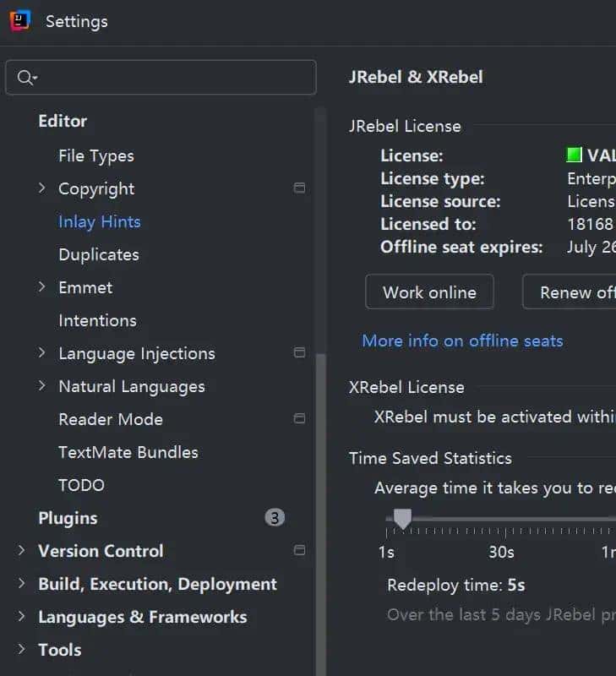This screenshot has height=676, width=616.
Task: Focus the settings search field
Action: [x=169, y=78]
